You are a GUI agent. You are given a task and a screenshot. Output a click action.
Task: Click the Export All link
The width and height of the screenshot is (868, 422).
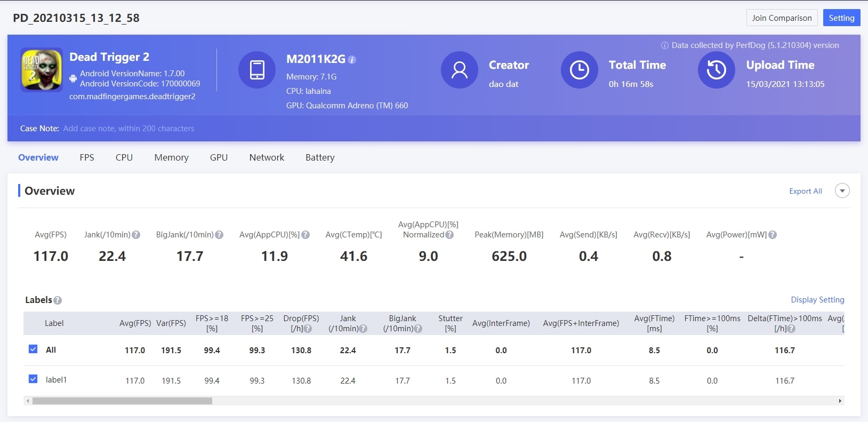tap(806, 191)
